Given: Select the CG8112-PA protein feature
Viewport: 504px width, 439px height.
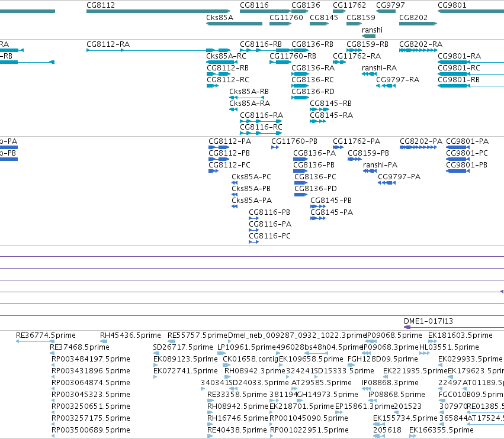Looking at the screenshot, I should coord(219,147).
